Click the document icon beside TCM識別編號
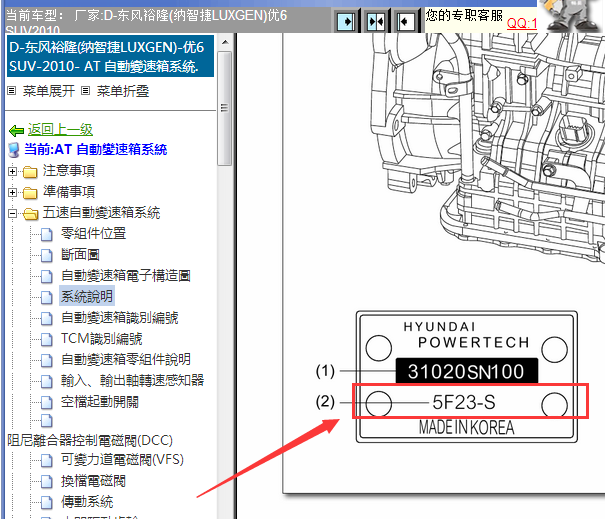This screenshot has height=519, width=605. click(x=47, y=340)
